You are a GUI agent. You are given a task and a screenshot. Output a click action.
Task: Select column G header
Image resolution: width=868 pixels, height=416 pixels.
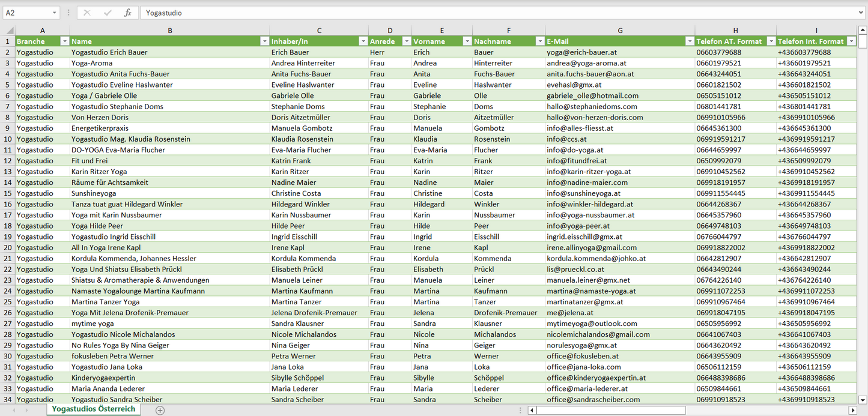tap(620, 31)
